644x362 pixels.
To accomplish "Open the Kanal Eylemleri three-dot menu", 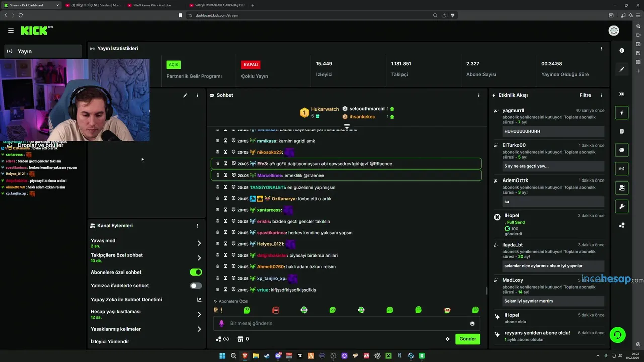I will [197, 226].
